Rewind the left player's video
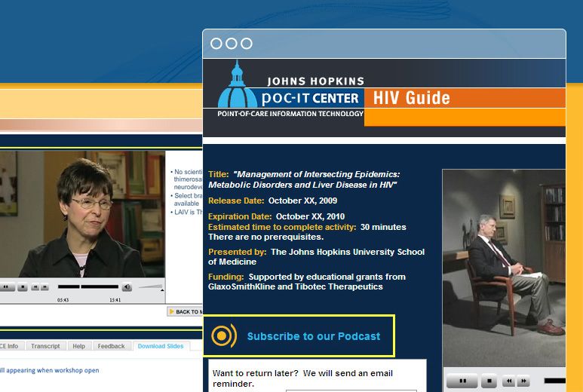Image resolution: width=583 pixels, height=392 pixels. click(x=35, y=287)
